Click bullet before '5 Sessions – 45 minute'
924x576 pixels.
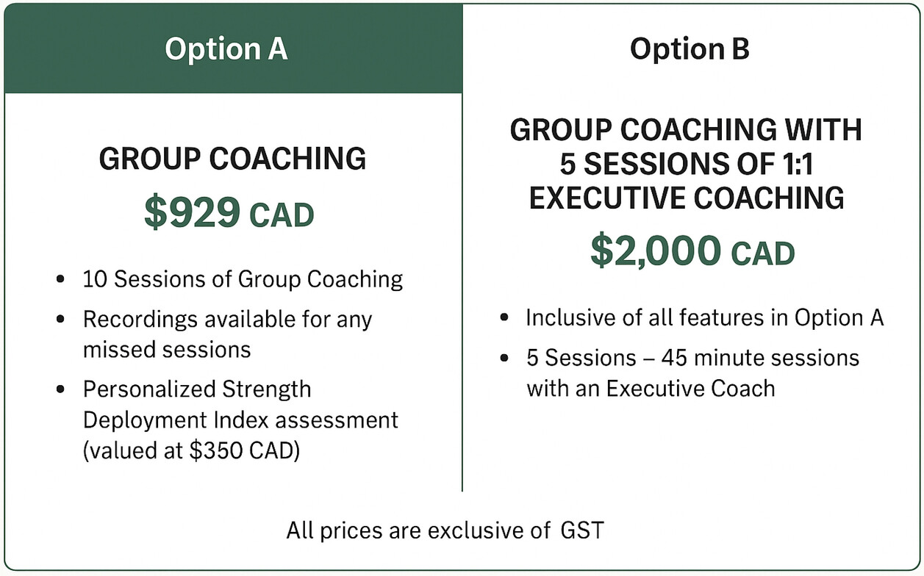pos(504,359)
